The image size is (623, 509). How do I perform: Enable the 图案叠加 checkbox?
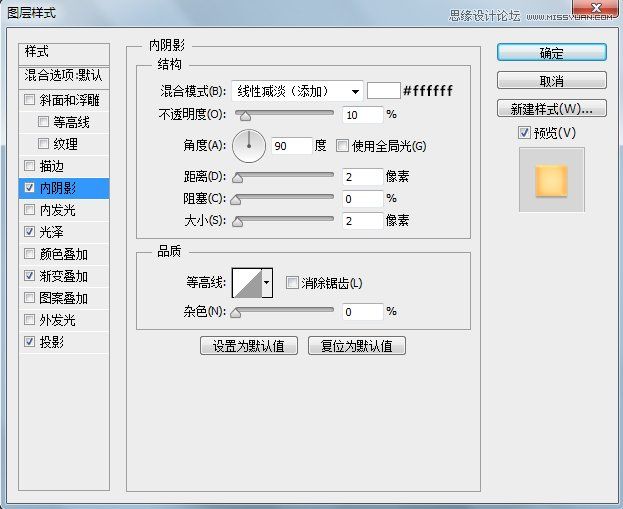29,297
